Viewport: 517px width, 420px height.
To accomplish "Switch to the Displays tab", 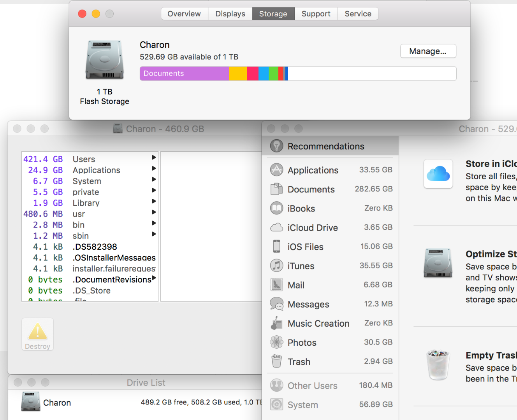I will 230,14.
